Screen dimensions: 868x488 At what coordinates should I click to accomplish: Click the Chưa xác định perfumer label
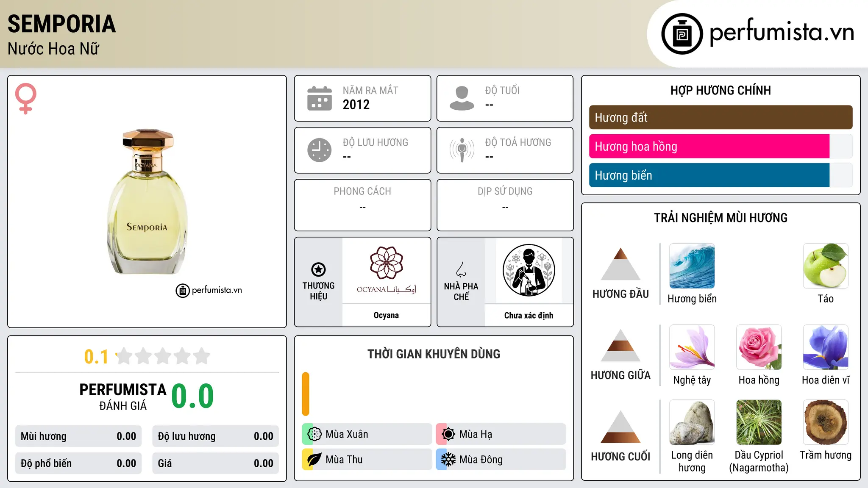click(529, 315)
